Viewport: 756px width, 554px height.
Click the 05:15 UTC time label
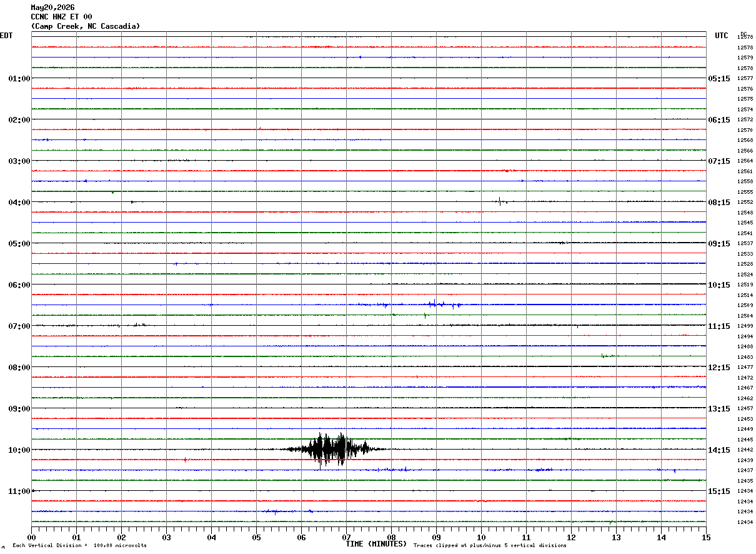(719, 79)
